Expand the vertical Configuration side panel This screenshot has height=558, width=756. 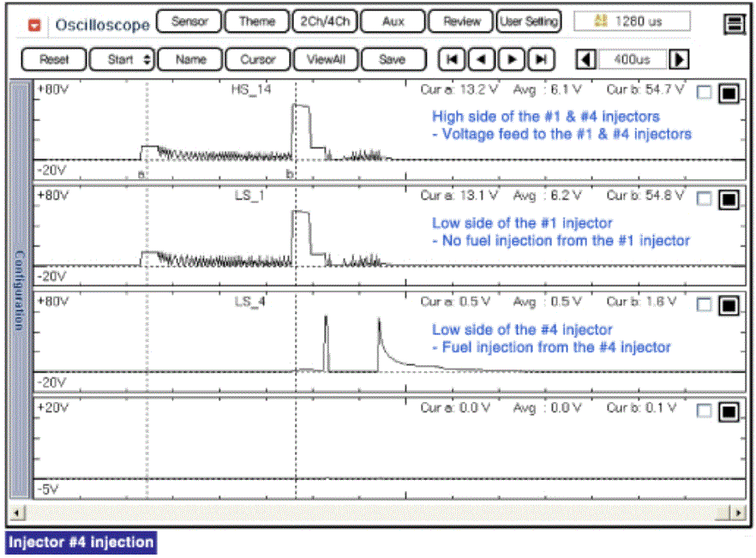(x=20, y=291)
